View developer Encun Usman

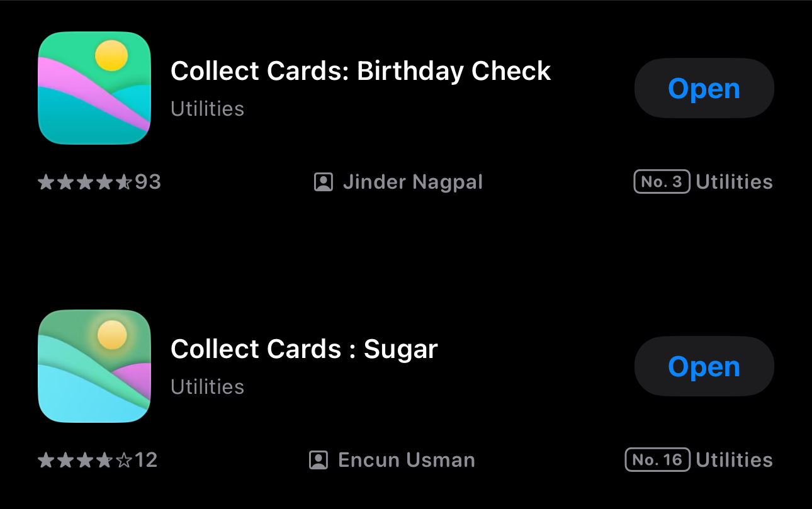pyautogui.click(x=407, y=461)
